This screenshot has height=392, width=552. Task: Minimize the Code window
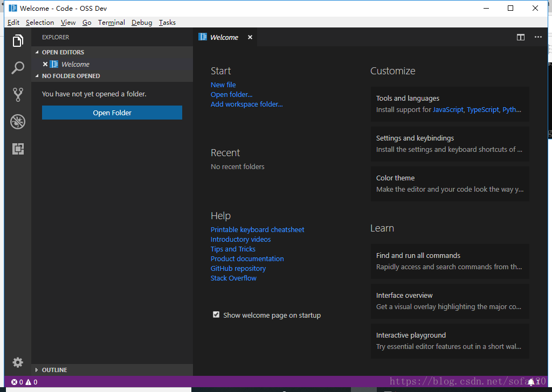(486, 8)
